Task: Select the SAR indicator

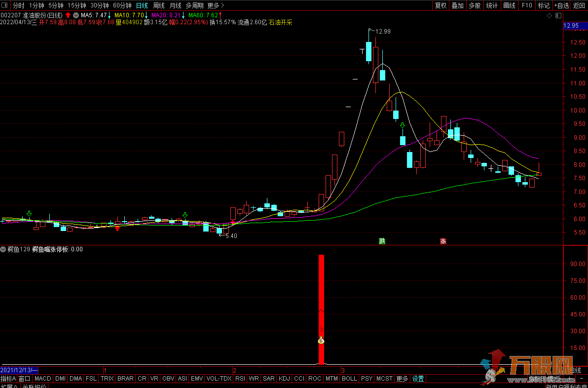Action: (x=269, y=379)
